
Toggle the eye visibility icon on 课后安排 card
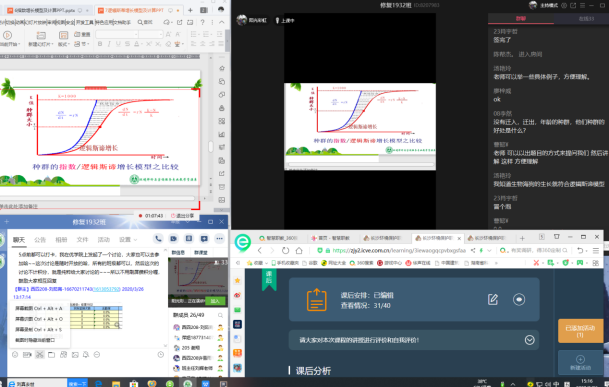pyautogui.click(x=519, y=299)
